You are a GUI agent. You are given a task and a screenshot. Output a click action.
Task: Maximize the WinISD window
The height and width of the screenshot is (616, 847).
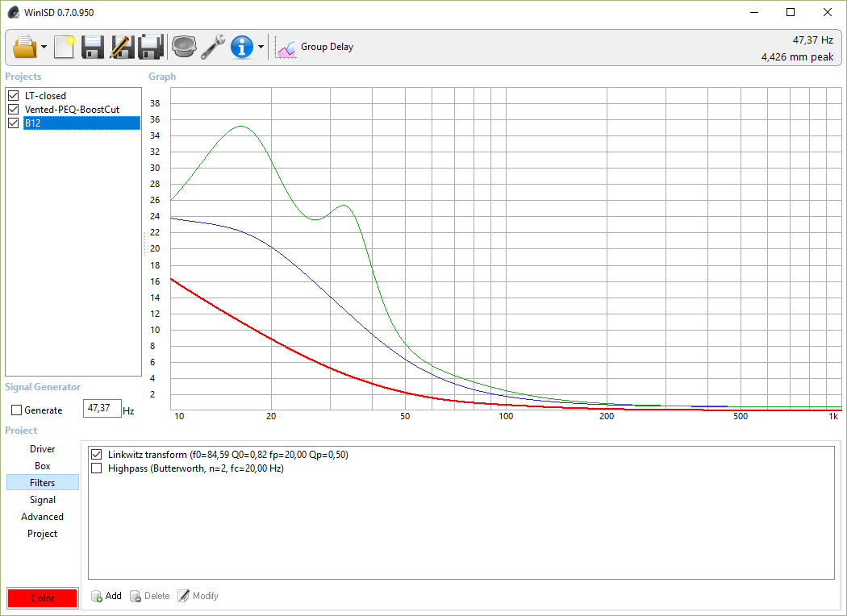pos(791,12)
